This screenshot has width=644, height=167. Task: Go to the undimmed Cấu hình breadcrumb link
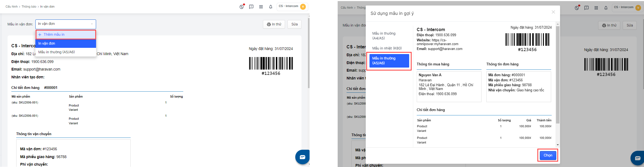coord(11,6)
